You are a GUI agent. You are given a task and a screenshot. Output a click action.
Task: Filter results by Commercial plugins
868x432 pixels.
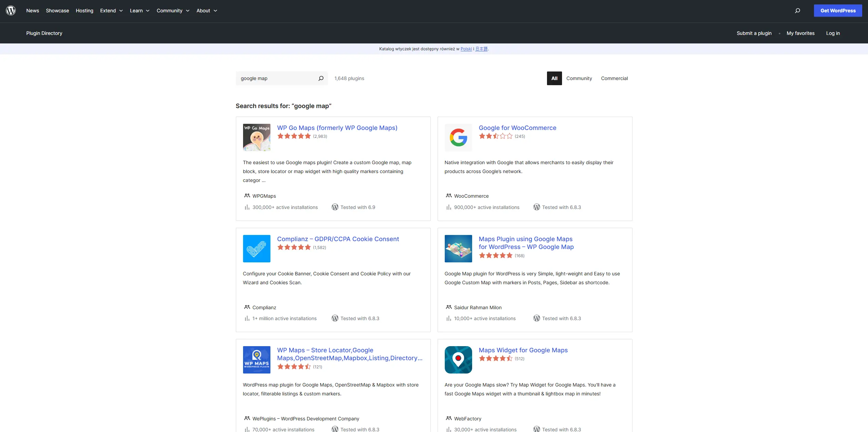click(614, 78)
